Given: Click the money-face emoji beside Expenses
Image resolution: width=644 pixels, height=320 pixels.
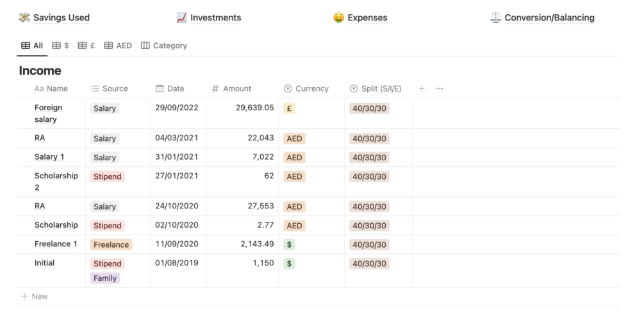Looking at the screenshot, I should 338,17.
